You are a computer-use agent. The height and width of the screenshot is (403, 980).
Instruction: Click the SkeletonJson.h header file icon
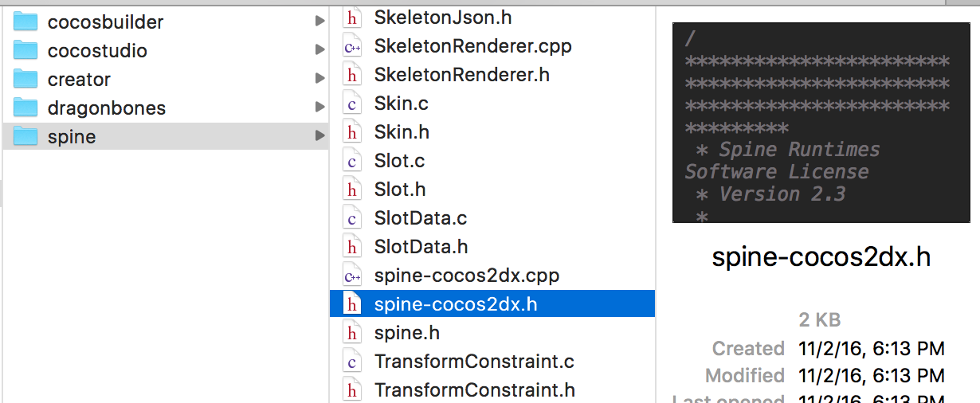pyautogui.click(x=351, y=18)
